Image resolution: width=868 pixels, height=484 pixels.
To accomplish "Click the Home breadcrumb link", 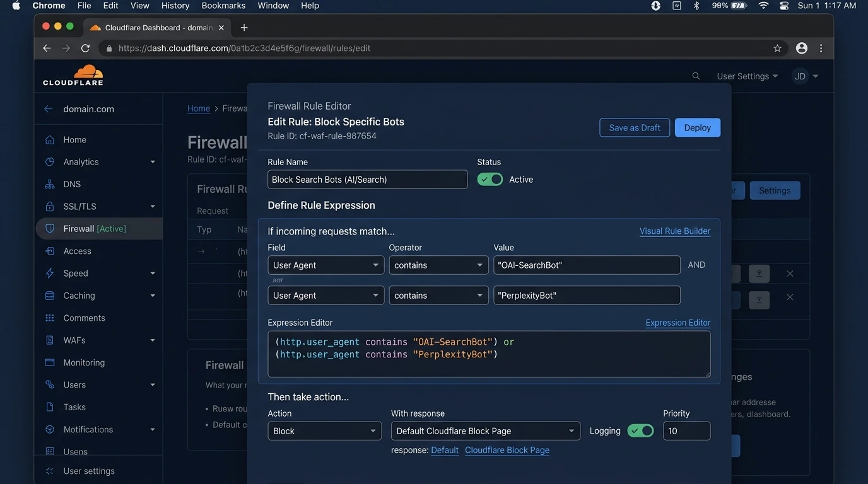I will (199, 108).
